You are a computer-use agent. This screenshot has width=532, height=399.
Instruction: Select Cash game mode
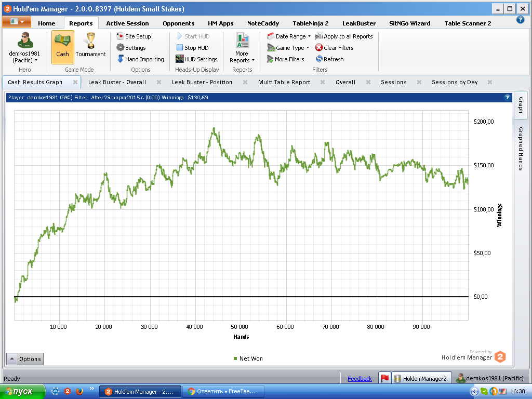62,47
